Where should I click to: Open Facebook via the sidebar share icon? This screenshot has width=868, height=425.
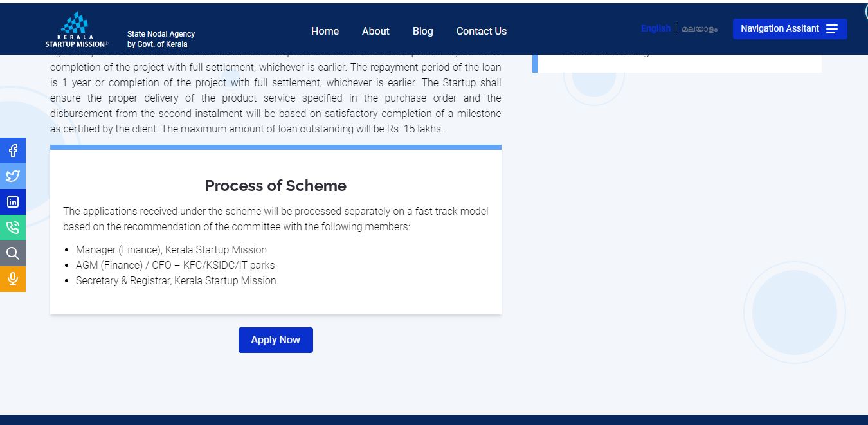[x=13, y=150]
